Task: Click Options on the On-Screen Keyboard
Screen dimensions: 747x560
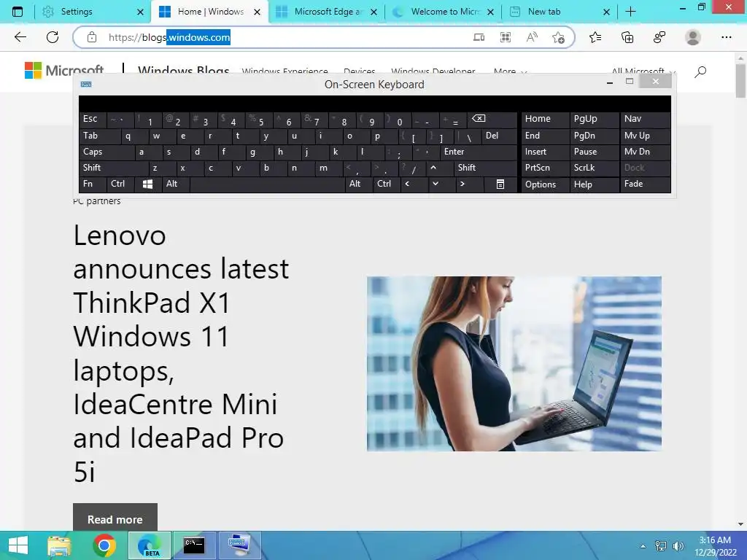Action: (x=546, y=184)
